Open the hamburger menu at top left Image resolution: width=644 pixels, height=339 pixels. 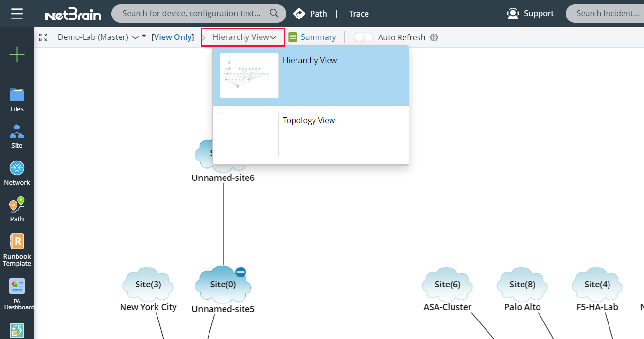coord(17,13)
